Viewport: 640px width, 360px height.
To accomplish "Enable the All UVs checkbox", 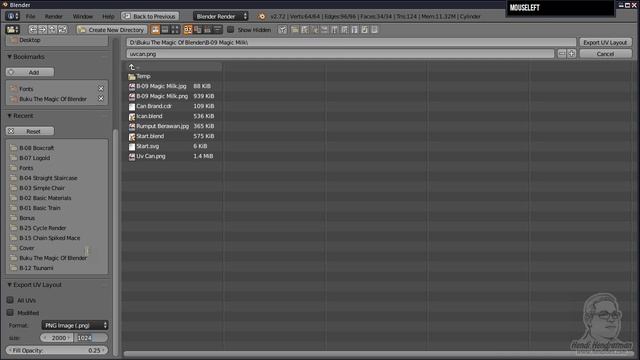I will (x=10, y=300).
